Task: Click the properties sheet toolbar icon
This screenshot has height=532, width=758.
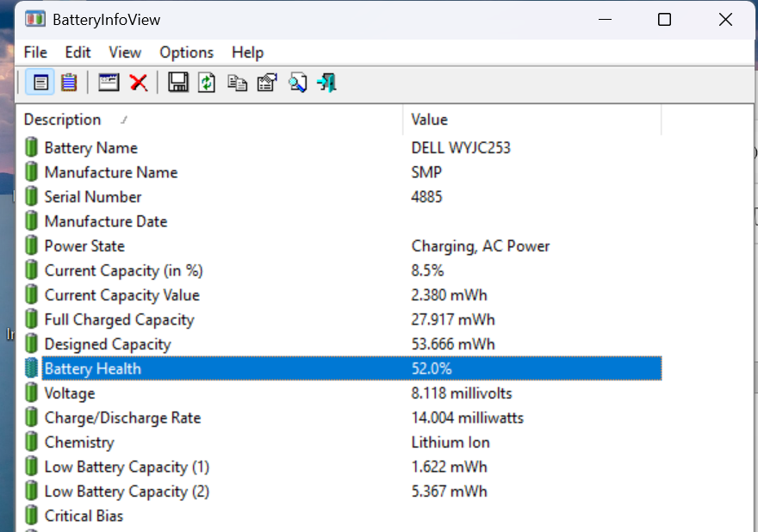Action: 267,83
